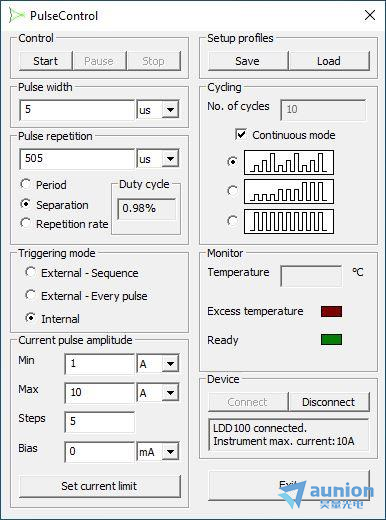Select the single rising ramp waveform radio button
The height and width of the screenshot is (520, 386).
coord(233,191)
